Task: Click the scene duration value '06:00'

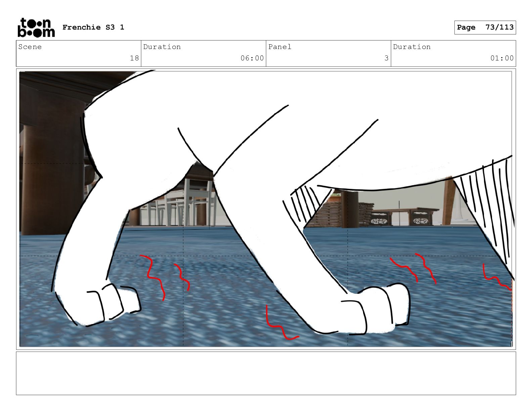Action: pos(252,58)
